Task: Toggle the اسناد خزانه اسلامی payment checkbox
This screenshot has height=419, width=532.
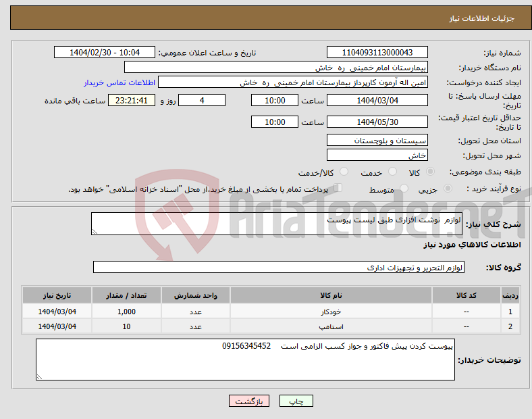Action: click(x=338, y=188)
